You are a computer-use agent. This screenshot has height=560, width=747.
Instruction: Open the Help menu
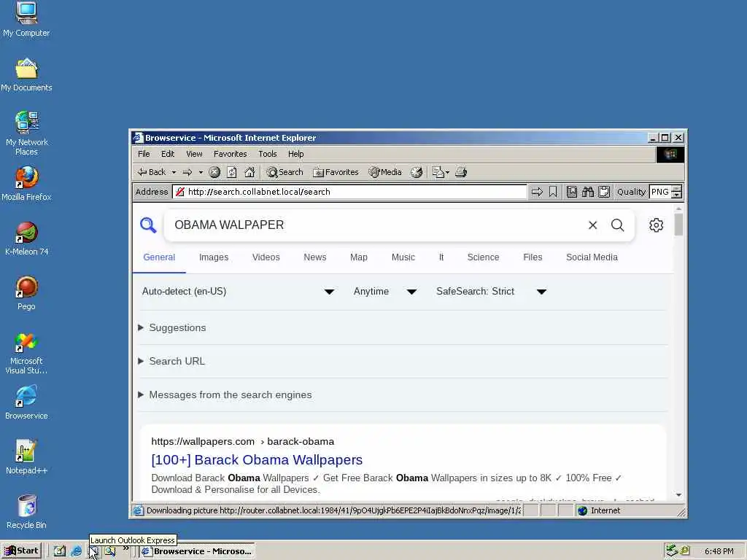(295, 154)
